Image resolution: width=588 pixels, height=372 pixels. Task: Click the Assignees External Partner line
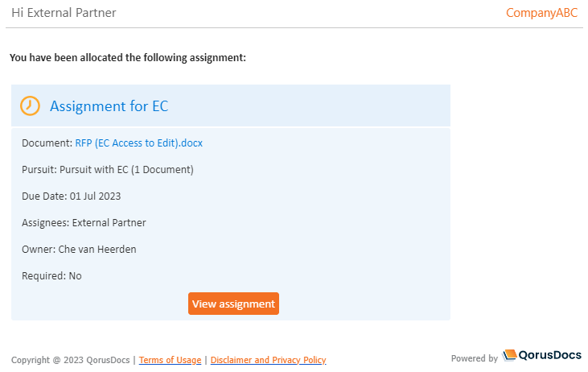coord(84,223)
